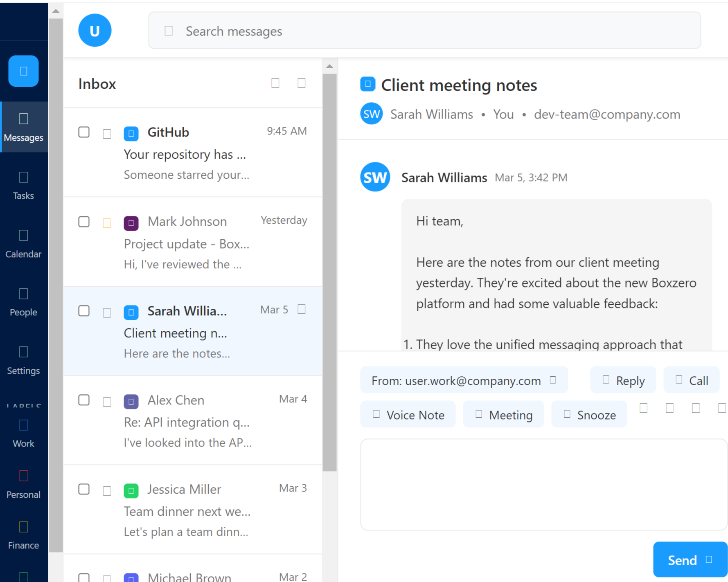The width and height of the screenshot is (728, 582).
Task: Click the SW avatar in thread header
Action: [x=372, y=114]
